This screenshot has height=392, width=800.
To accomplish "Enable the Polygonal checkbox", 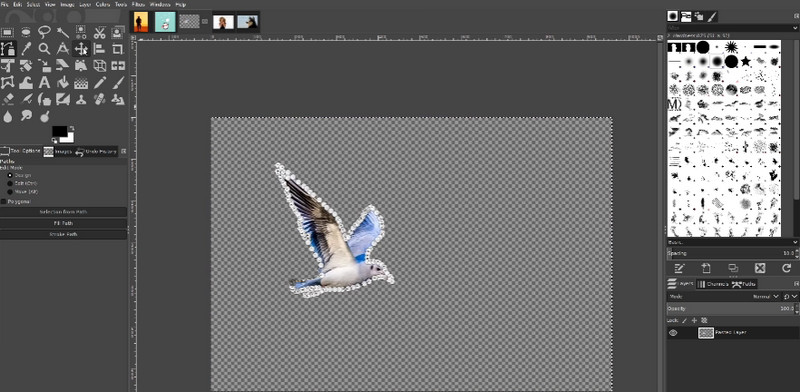I will (x=4, y=202).
